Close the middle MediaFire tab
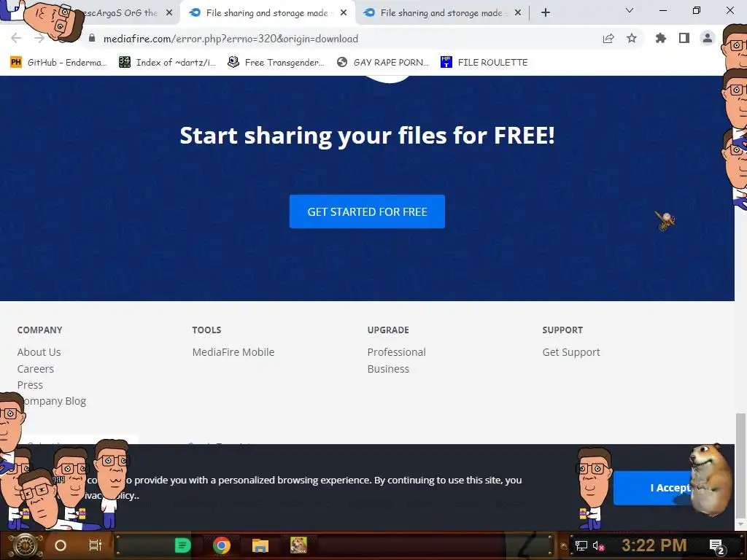 pyautogui.click(x=344, y=13)
